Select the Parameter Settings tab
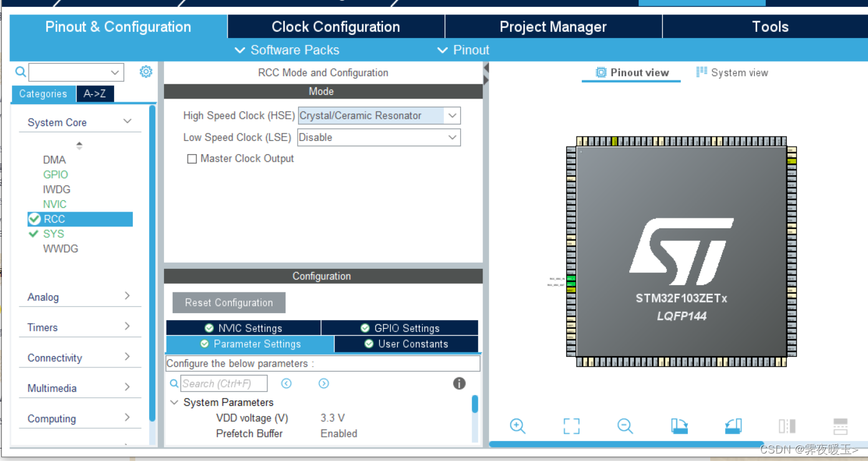This screenshot has width=868, height=461. click(250, 344)
